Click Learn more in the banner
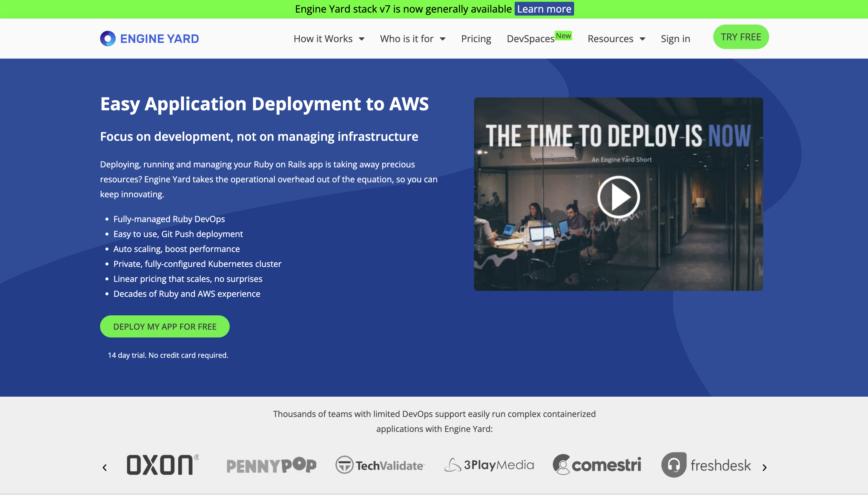Screen dimensions: 868x495 pos(544,9)
